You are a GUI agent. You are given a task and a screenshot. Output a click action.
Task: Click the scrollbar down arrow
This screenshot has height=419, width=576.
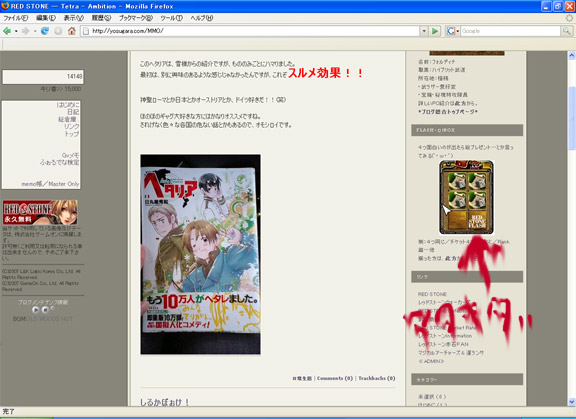tap(572, 401)
